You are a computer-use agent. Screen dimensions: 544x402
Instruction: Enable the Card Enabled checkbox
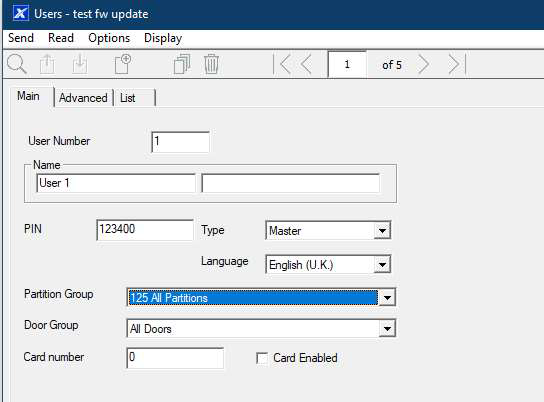point(262,358)
